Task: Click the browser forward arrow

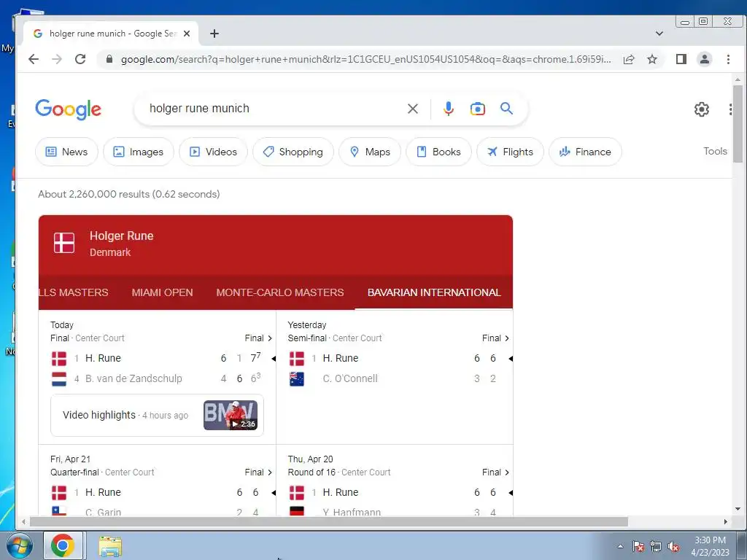Action: pyautogui.click(x=57, y=59)
